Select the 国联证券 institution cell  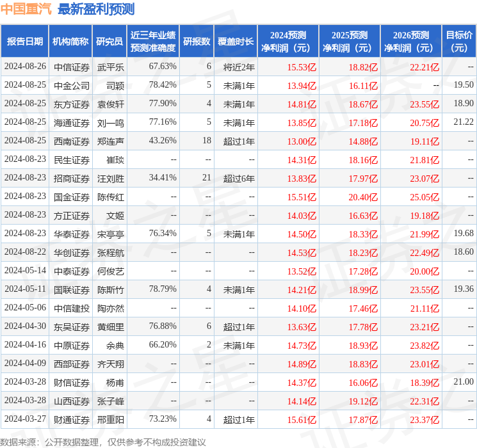pyautogui.click(x=72, y=289)
